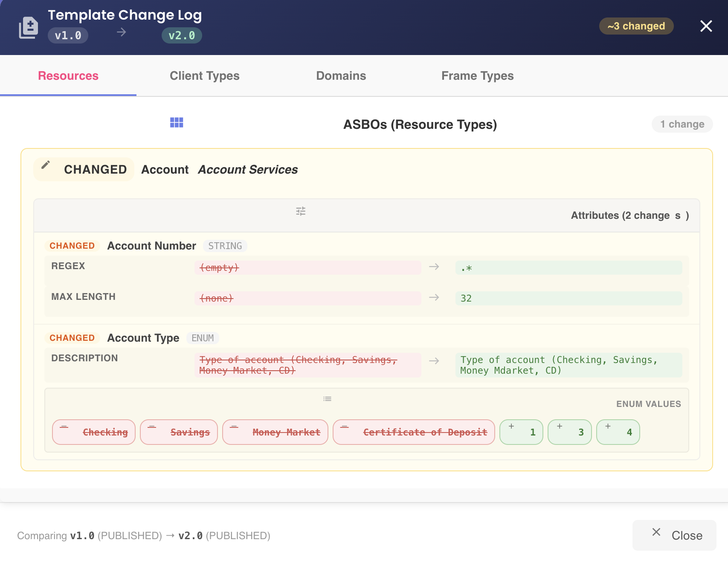Click the added enum value 3 chip
This screenshot has width=728, height=572.
569,432
